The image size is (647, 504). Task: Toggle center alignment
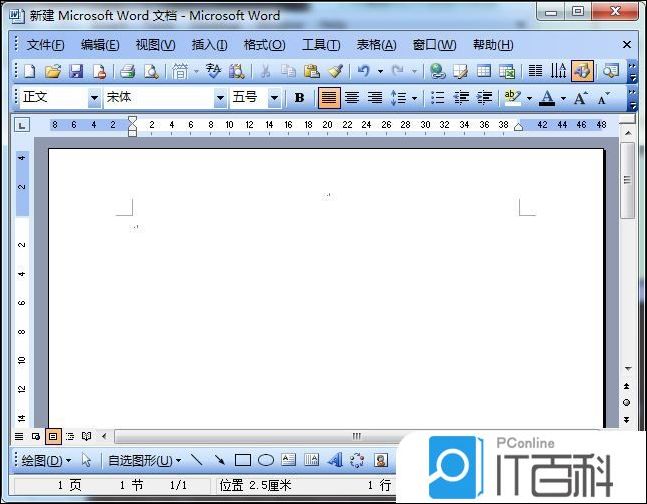click(x=352, y=97)
